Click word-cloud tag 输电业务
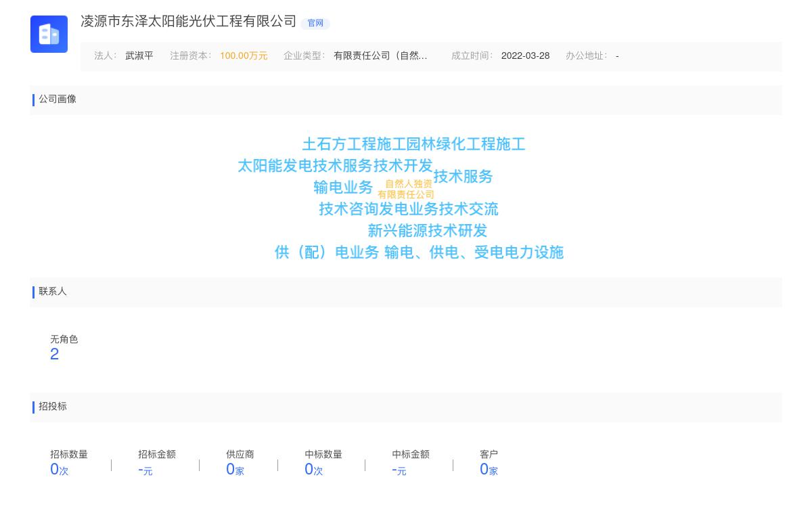 tap(343, 187)
